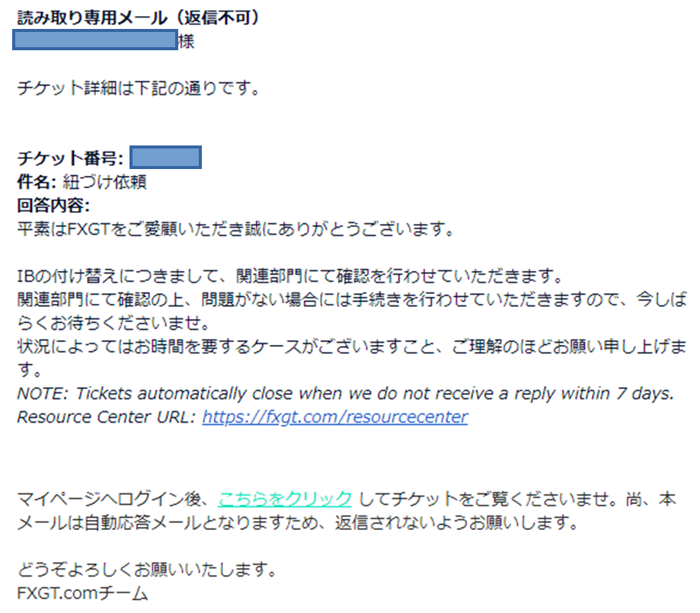Click the 自動応答メール notice line
700x613 pixels.
(x=298, y=522)
